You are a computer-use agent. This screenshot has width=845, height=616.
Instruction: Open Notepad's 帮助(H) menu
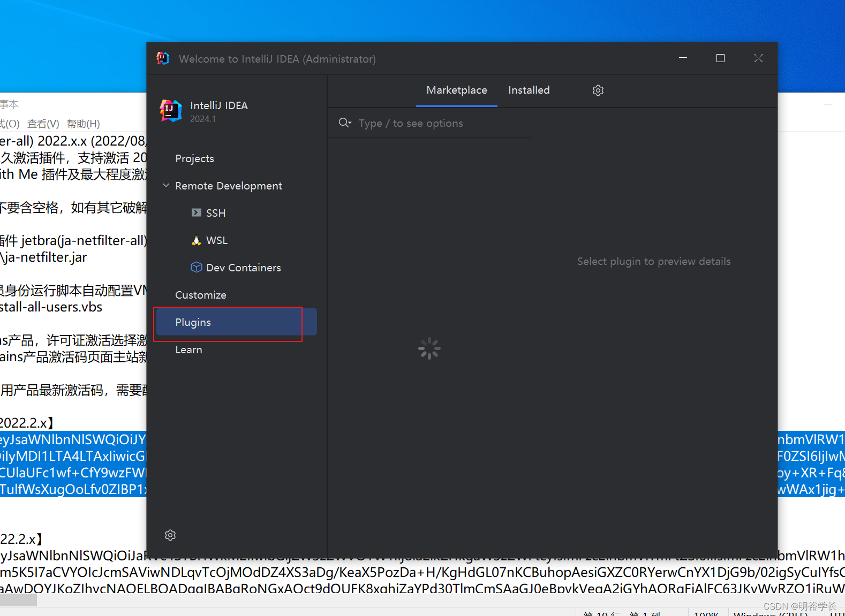84,124
